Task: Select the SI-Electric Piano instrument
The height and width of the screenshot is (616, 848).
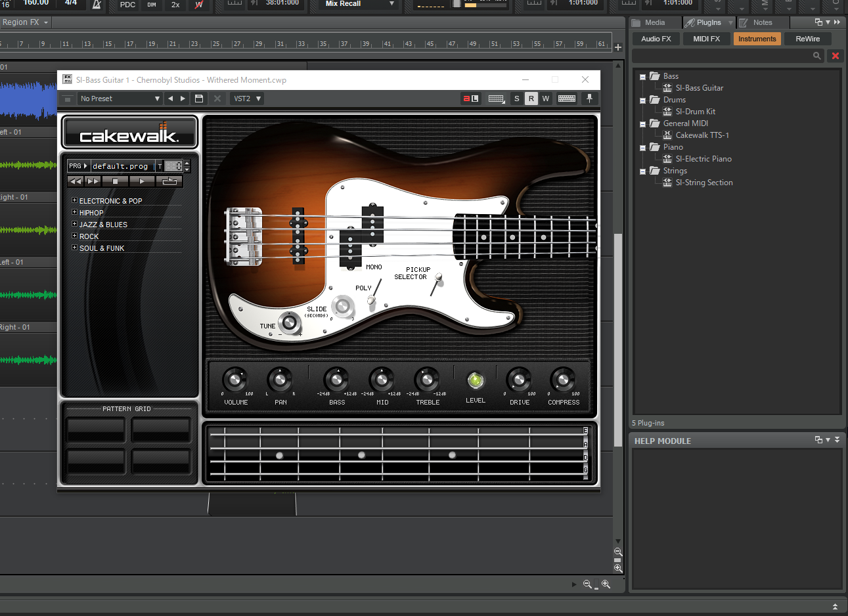Action: [703, 159]
